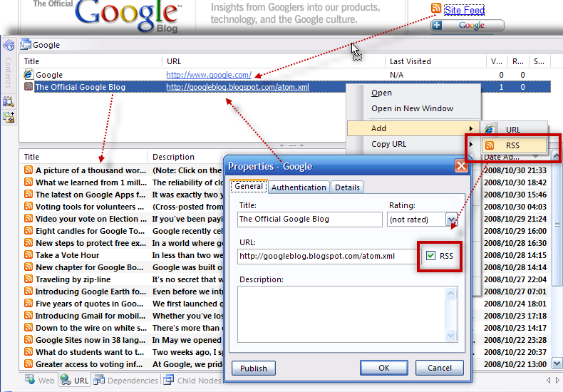Toggle the RSS checkbox
563x392 pixels.
pyautogui.click(x=430, y=256)
